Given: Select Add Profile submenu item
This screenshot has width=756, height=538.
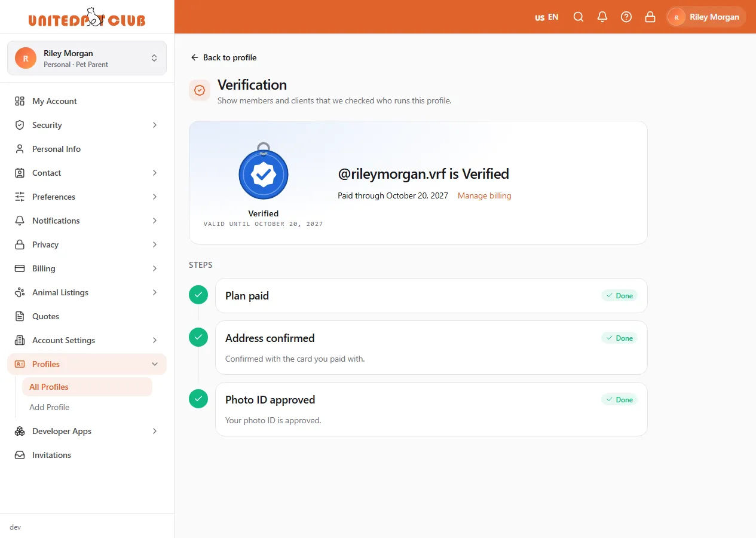Looking at the screenshot, I should (x=87, y=407).
